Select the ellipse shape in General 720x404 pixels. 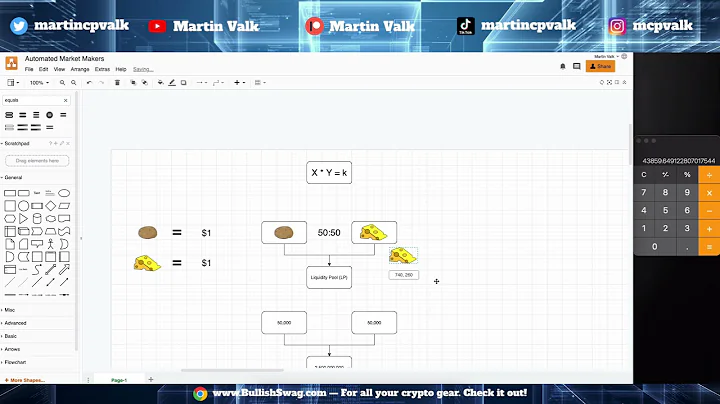point(64,193)
